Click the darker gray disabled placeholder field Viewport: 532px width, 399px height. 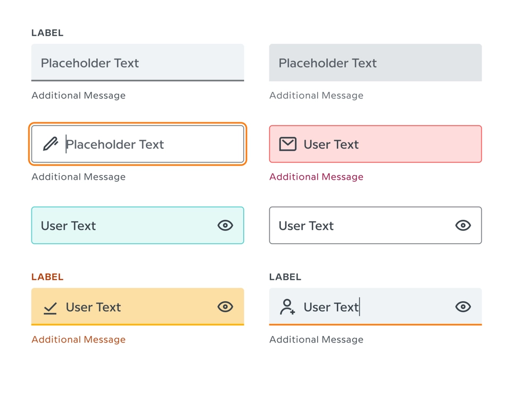click(376, 62)
